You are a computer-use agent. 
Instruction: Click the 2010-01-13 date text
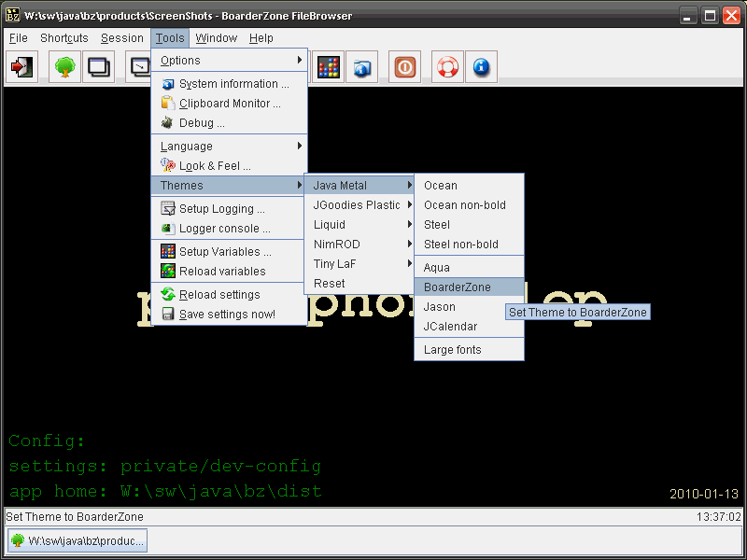click(704, 494)
